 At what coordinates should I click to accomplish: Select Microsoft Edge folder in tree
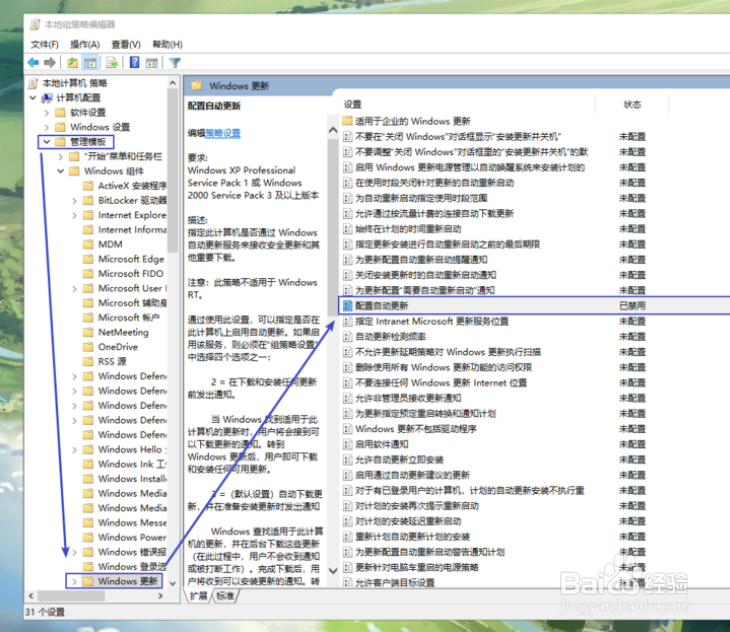coord(131,259)
